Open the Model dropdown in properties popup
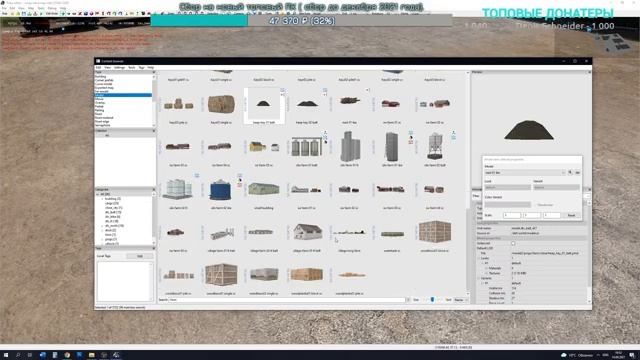Screen dimensions: 640x360 [525, 173]
